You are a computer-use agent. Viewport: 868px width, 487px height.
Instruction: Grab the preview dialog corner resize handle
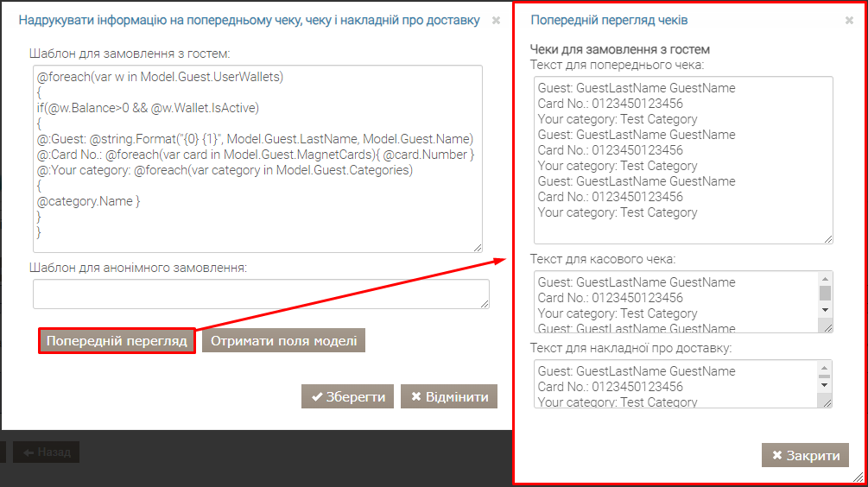click(x=858, y=477)
